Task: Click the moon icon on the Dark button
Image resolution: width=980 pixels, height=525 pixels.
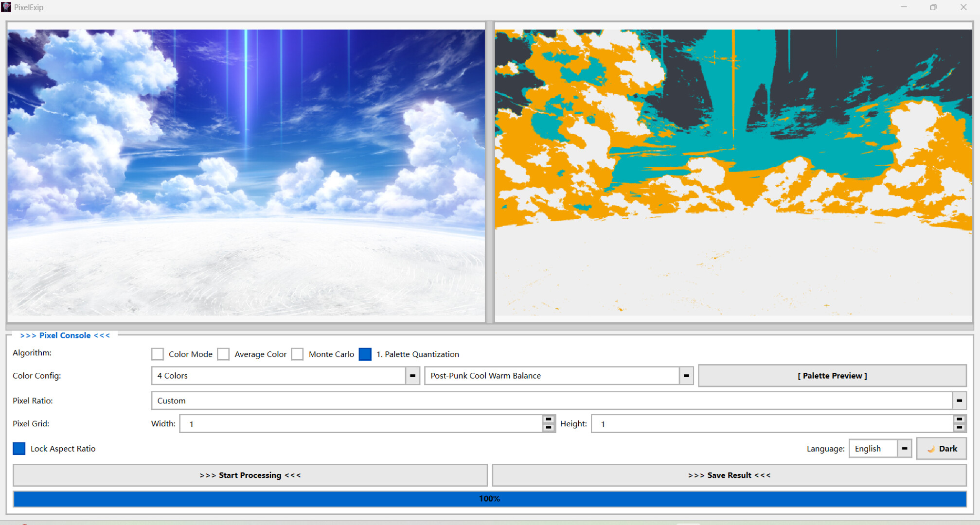Action: pyautogui.click(x=932, y=448)
